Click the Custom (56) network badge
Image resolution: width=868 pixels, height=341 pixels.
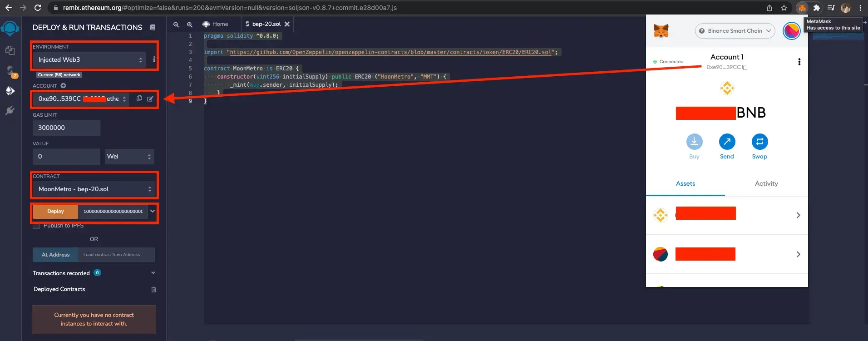click(x=59, y=75)
